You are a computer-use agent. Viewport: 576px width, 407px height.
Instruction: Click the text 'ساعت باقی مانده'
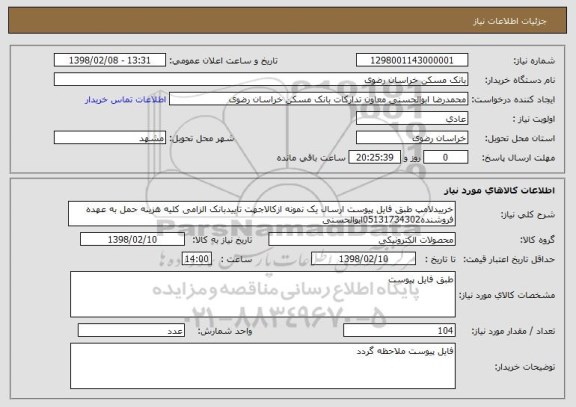pos(311,158)
